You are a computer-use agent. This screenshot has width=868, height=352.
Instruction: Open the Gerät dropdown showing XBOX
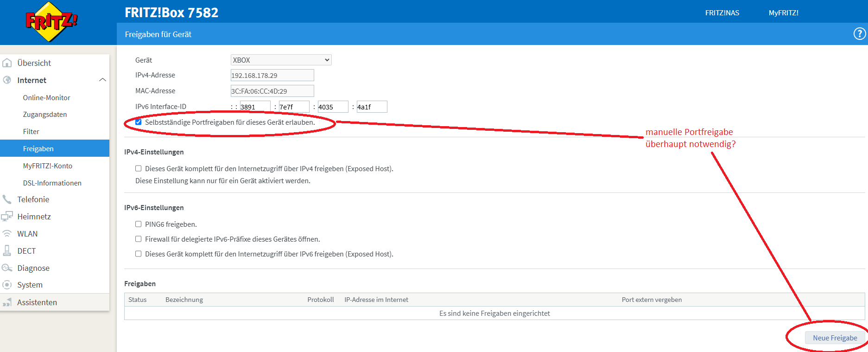point(281,60)
